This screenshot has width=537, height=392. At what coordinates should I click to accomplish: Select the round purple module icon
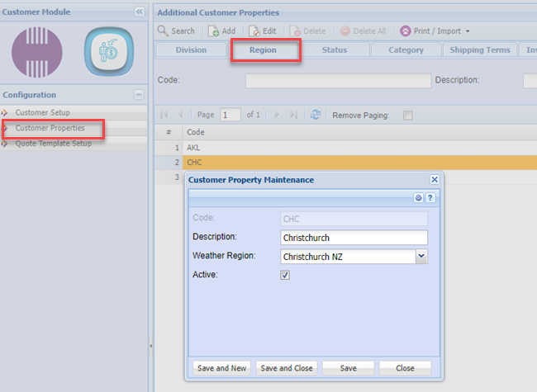coord(37,53)
